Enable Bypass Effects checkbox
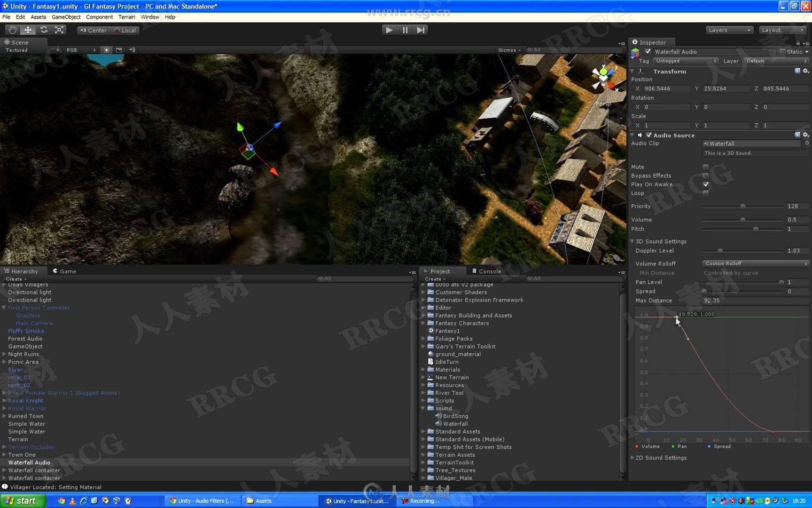812x508 pixels. [x=705, y=176]
